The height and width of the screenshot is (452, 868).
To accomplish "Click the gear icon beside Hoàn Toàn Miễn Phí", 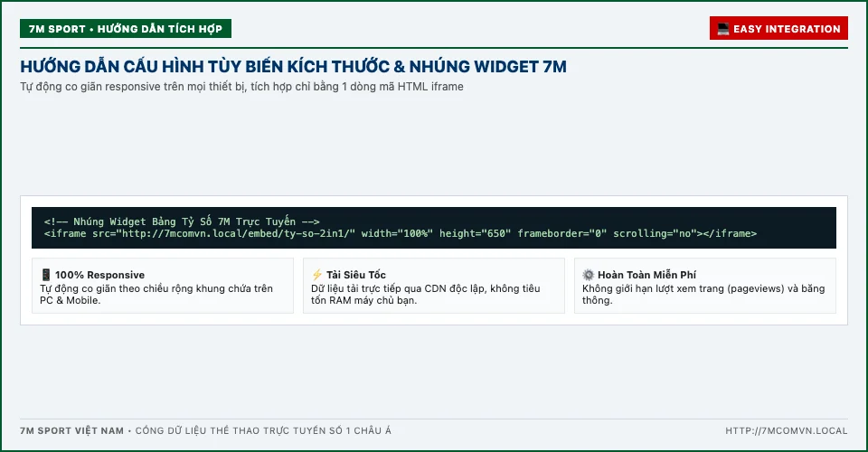I will (x=588, y=275).
